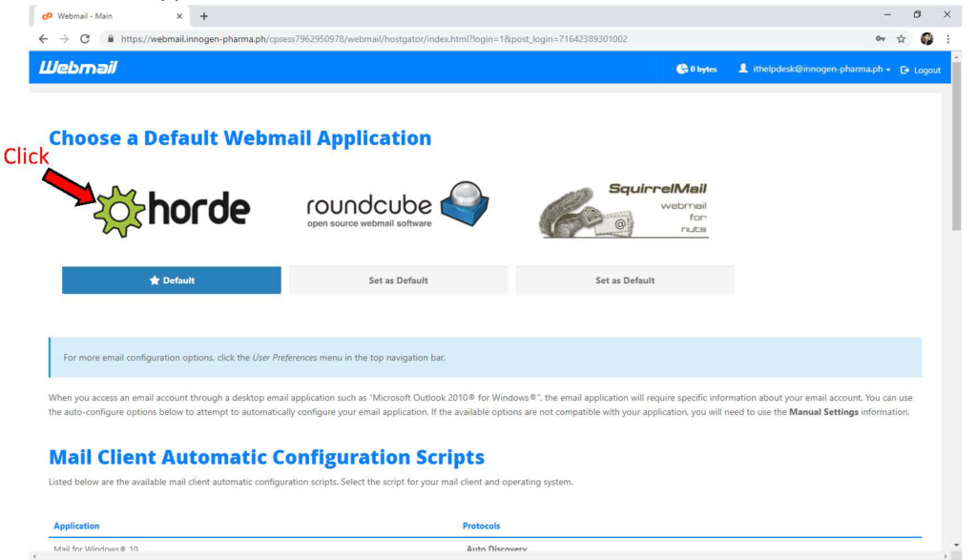Click scrollbar down arrow

[956, 545]
